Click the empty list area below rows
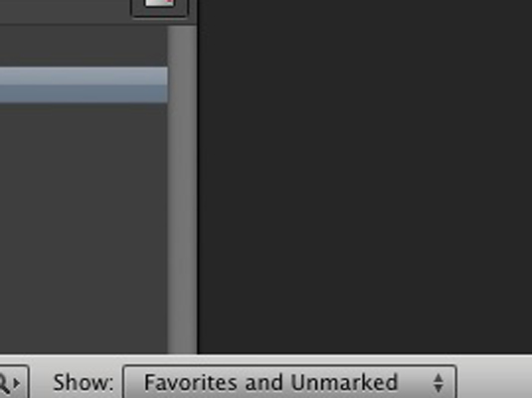The width and height of the screenshot is (532, 398). [x=84, y=228]
